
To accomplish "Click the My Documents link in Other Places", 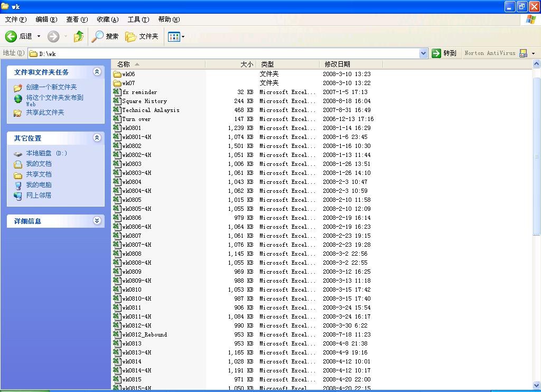I will click(x=39, y=164).
